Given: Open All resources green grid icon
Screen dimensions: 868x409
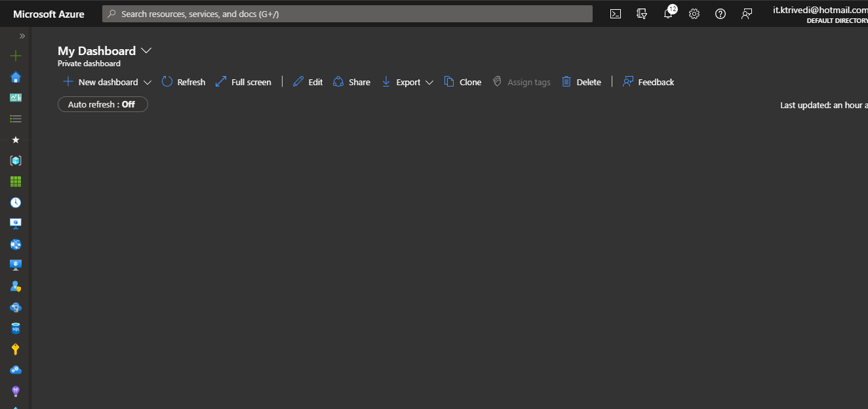Looking at the screenshot, I should [16, 182].
